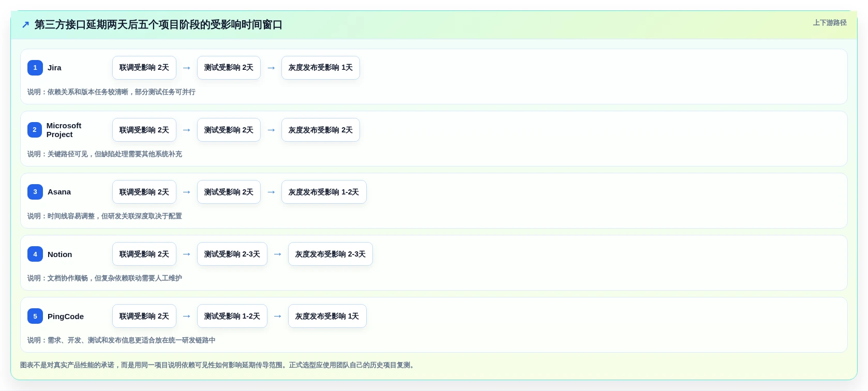Image resolution: width=868 pixels, height=391 pixels.
Task: Click Jira's 测试受影响 2天 chip
Action: (229, 68)
